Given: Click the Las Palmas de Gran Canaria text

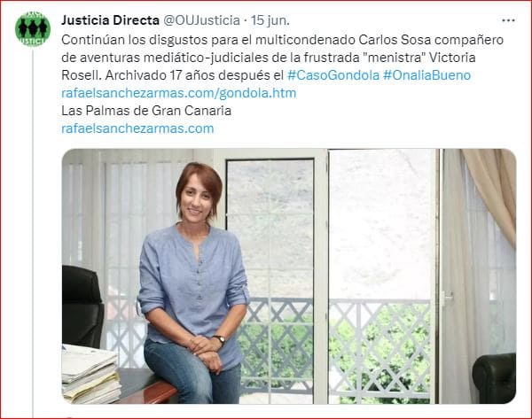Looking at the screenshot, I should tap(146, 111).
